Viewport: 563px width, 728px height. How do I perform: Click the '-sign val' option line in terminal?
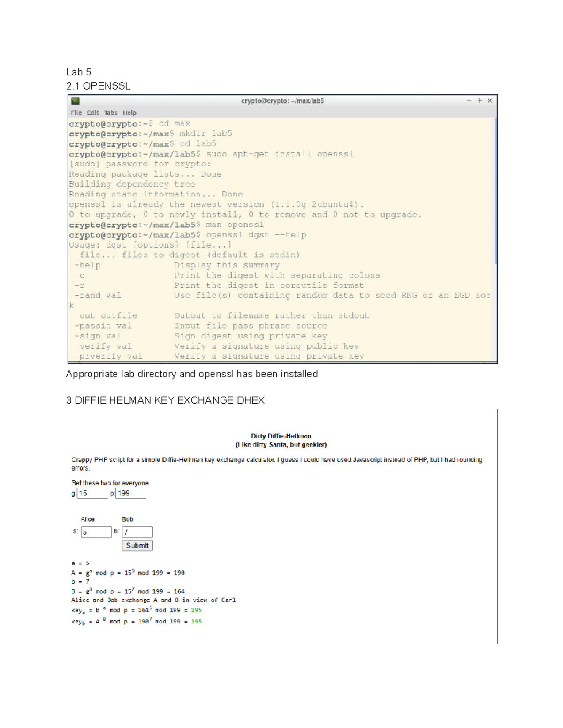pos(201,336)
